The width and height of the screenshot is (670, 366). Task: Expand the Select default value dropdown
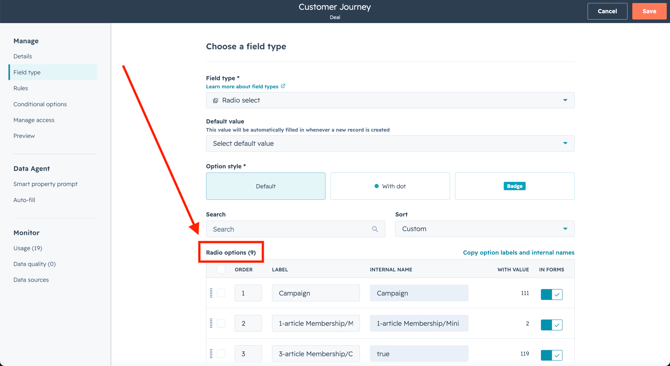pos(390,143)
